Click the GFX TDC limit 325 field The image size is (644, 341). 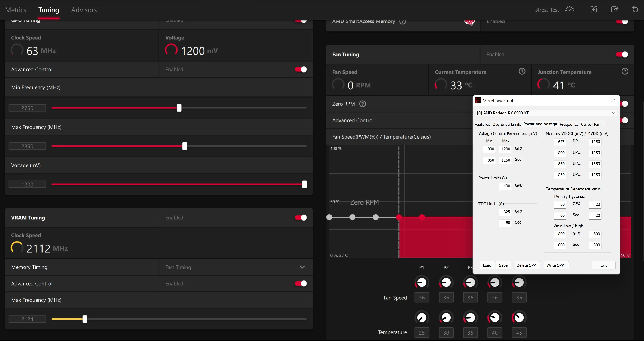(x=505, y=212)
